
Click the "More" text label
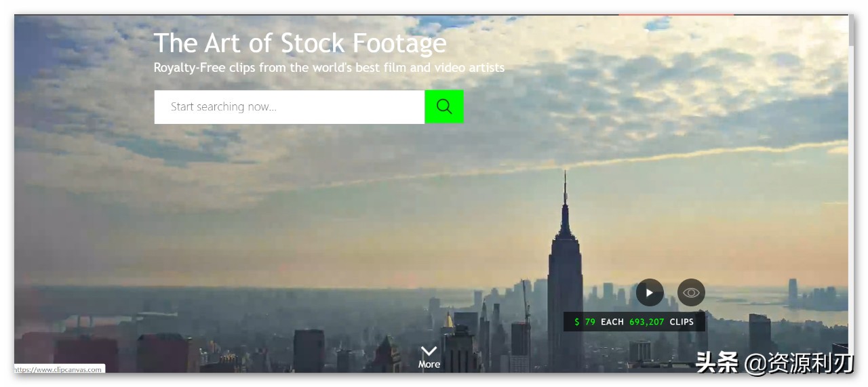click(429, 365)
